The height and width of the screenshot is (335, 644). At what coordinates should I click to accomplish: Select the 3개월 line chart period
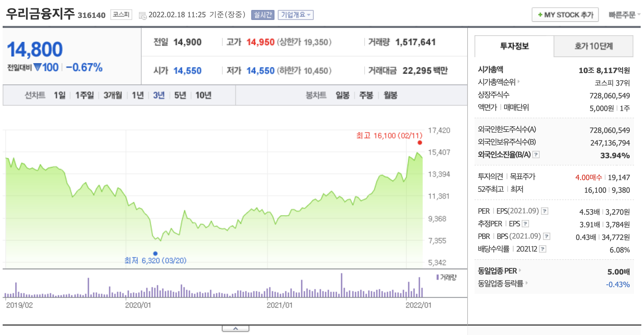pos(113,95)
